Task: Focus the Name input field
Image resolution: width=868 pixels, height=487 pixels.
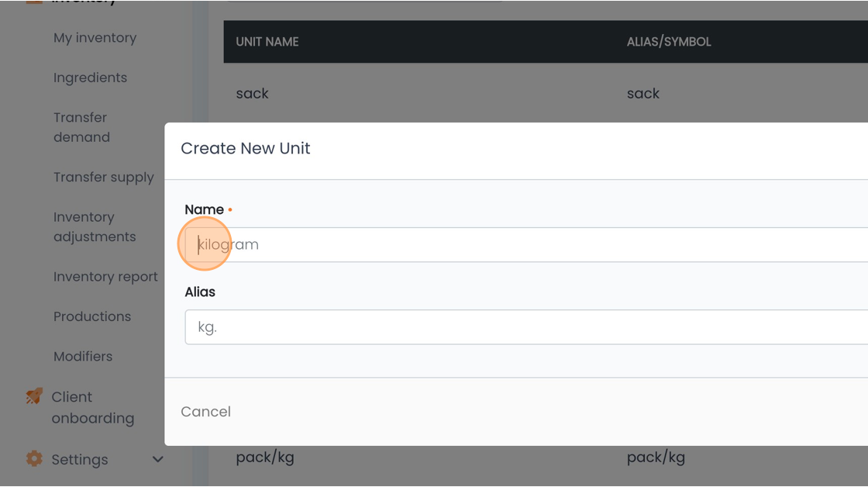Action: 526,244
